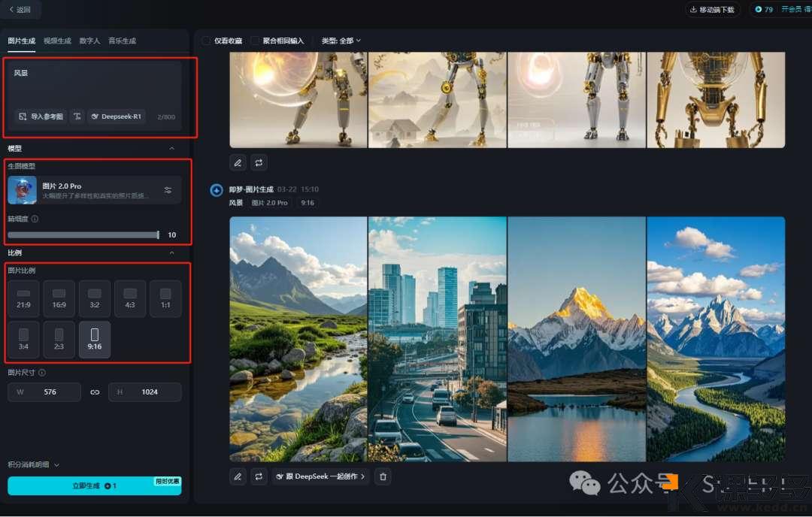Switch to the 视频生成 tab
This screenshot has height=517, width=812.
(57, 41)
